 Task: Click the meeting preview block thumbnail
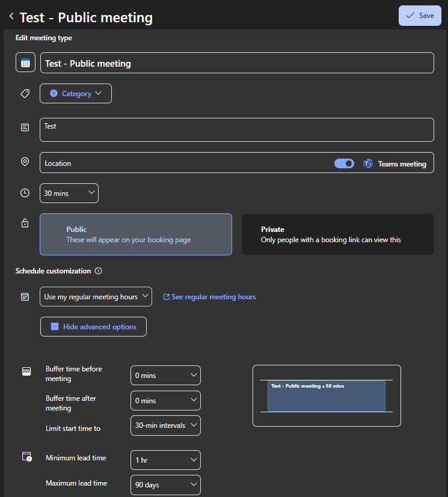point(327,396)
